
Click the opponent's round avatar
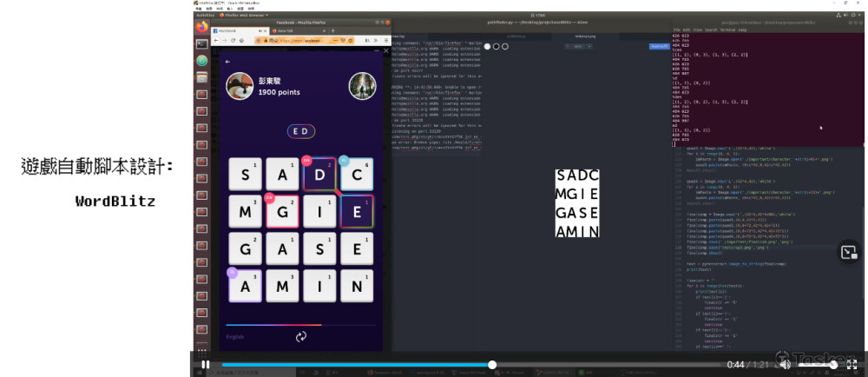362,86
